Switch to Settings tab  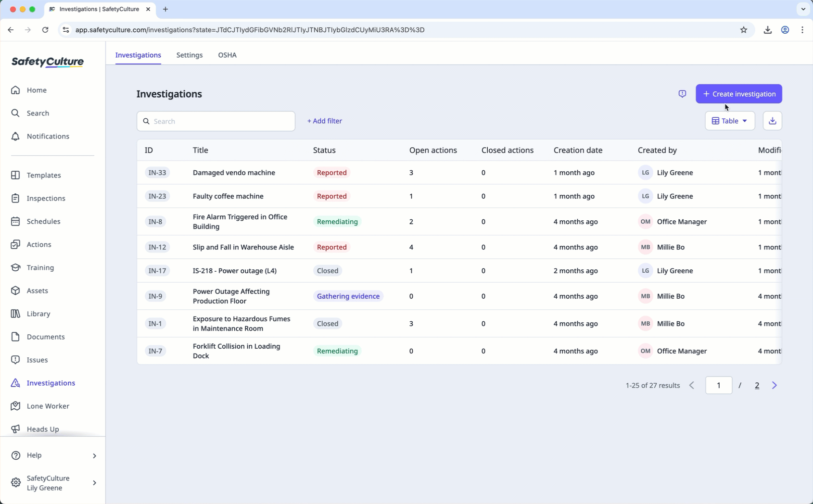[x=190, y=55]
